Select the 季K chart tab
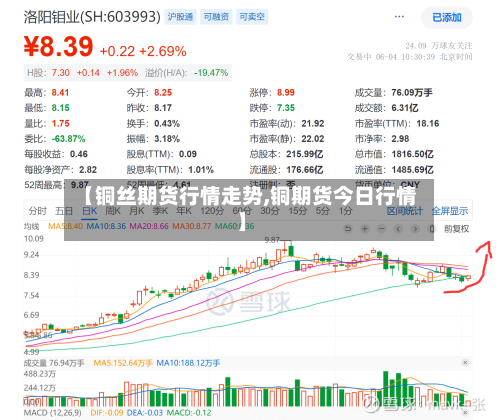This screenshot has height=420, width=500. [160, 211]
